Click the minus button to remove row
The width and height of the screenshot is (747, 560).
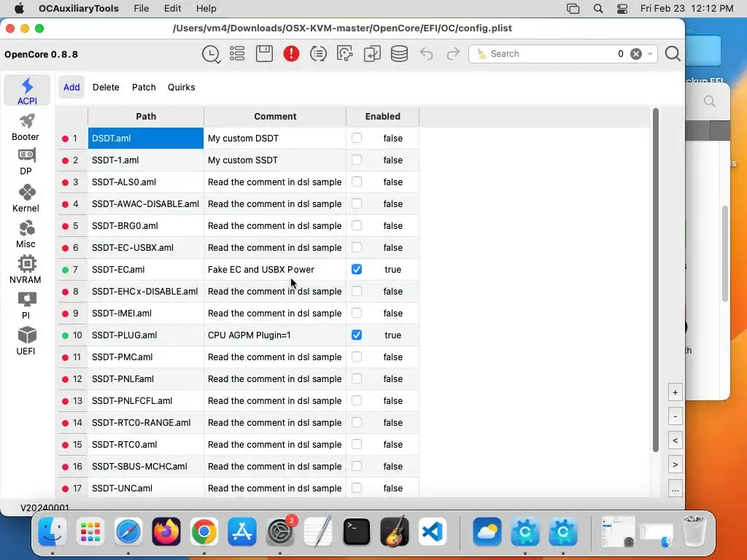pyautogui.click(x=675, y=416)
